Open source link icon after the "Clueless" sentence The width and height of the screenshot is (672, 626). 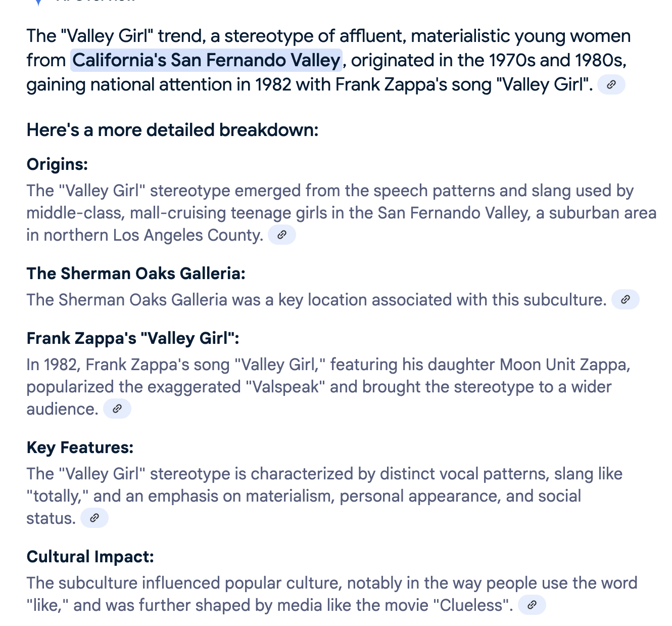[532, 605]
